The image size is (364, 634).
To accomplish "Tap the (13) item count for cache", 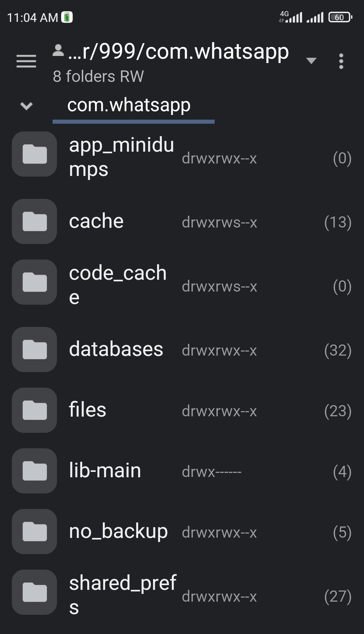I will (338, 222).
